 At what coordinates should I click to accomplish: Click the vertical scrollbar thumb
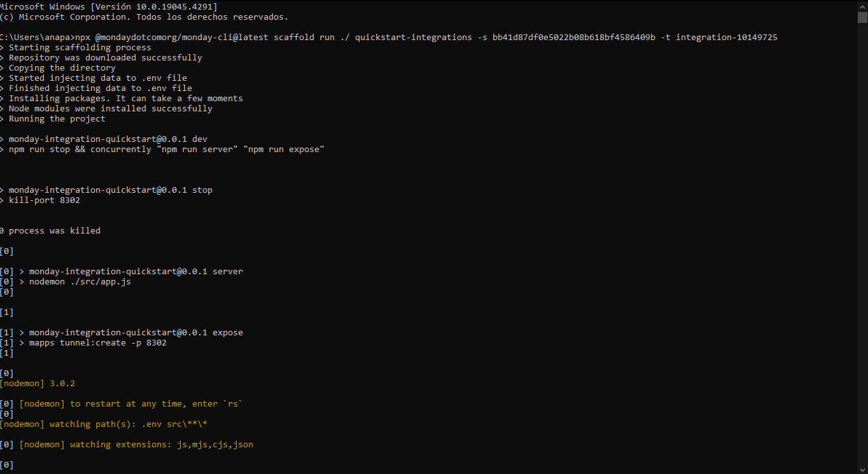(x=862, y=17)
